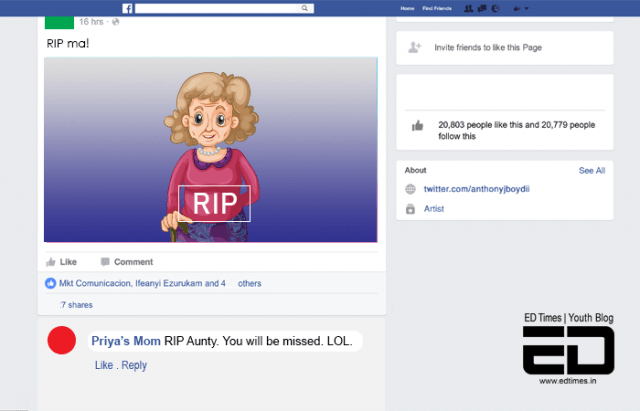640x411 pixels.
Task: Click the blue like reaction icon
Action: (x=51, y=283)
